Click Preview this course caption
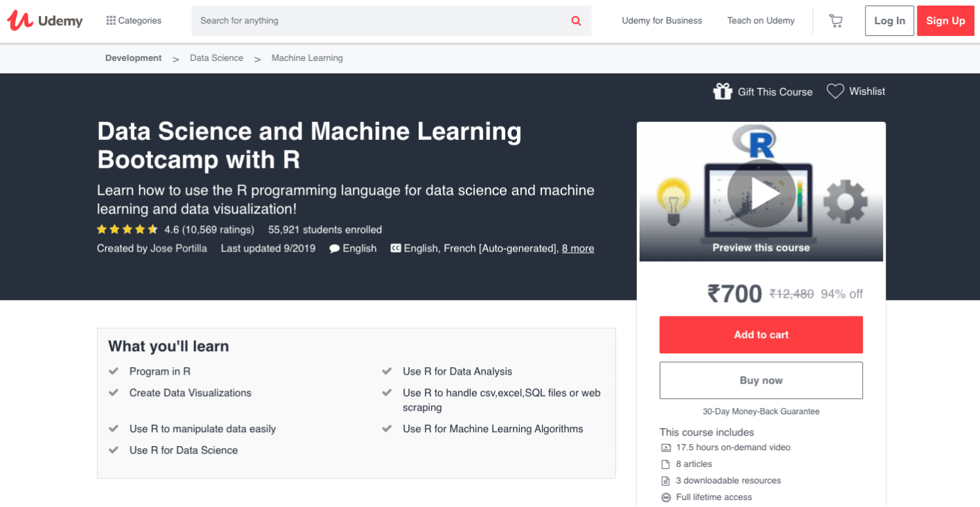 (x=761, y=247)
